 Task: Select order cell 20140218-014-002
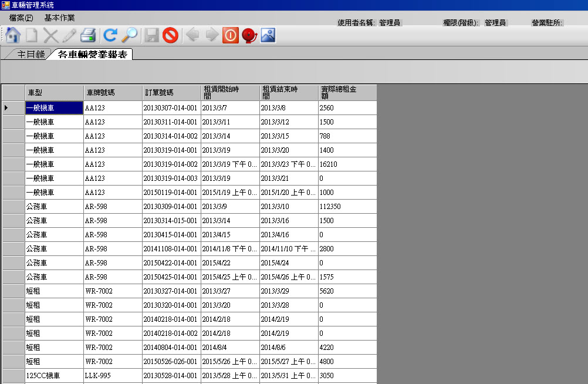(172, 334)
